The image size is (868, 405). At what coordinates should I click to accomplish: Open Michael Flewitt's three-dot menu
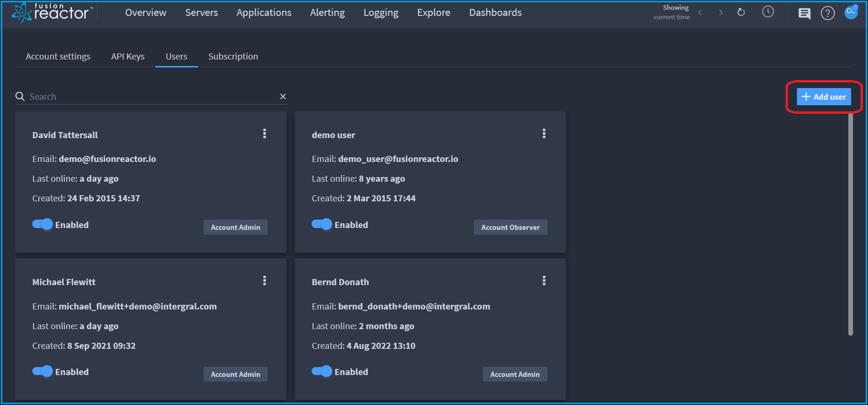click(265, 281)
